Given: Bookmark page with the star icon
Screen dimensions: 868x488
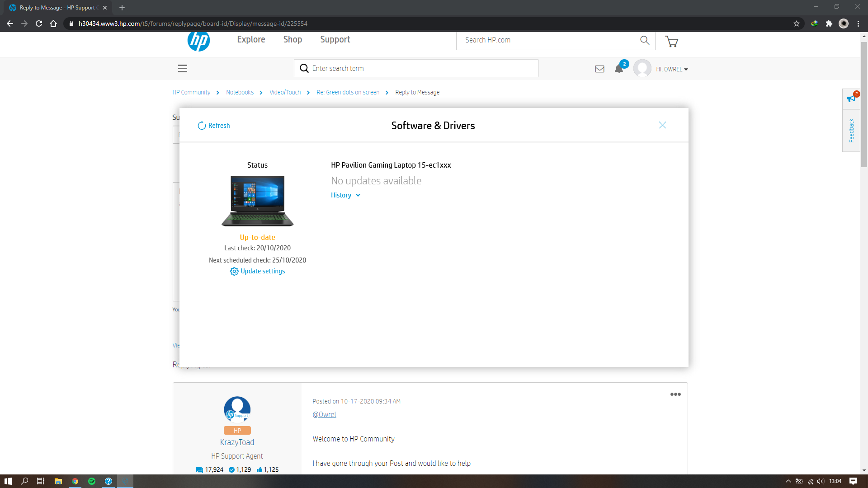Looking at the screenshot, I should (797, 23).
